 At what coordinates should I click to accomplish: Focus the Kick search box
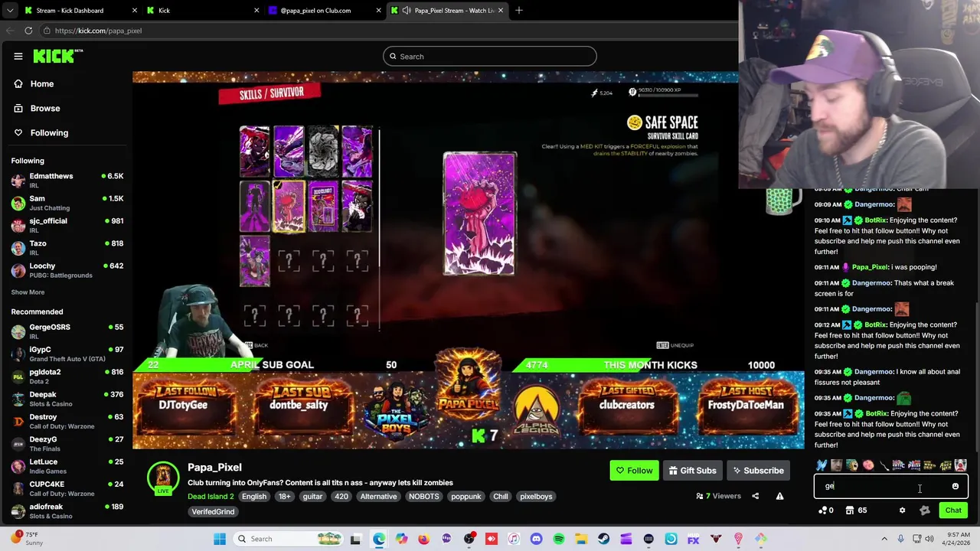(490, 56)
